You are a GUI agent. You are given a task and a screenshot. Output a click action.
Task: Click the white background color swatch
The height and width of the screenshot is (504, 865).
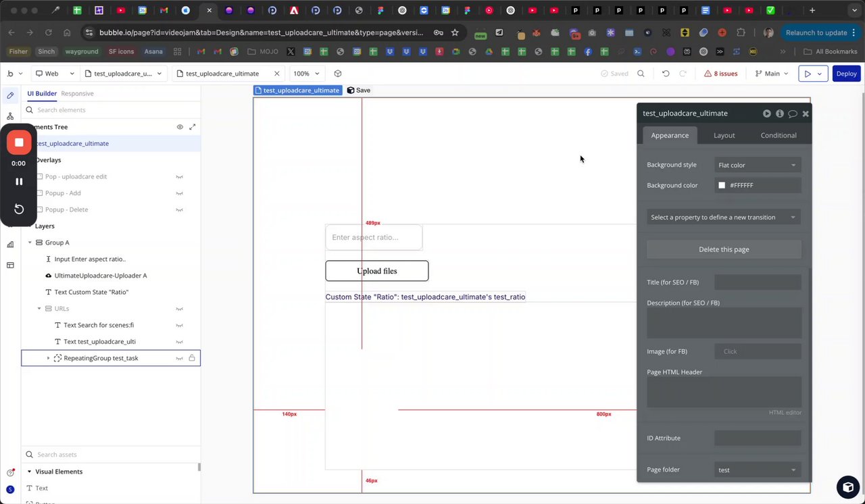722,185
